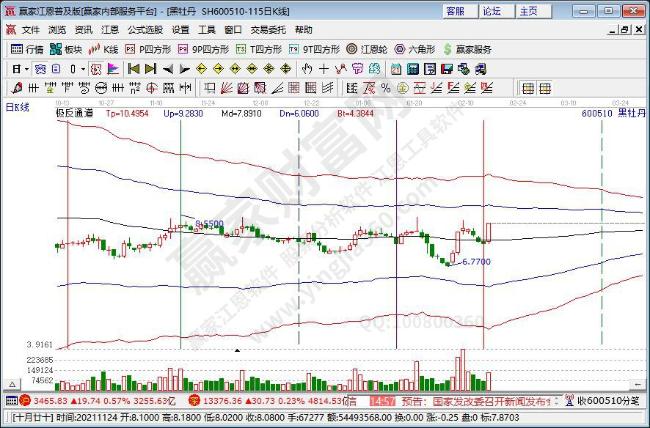This screenshot has width=650, height=428.
Task: Click yellow diamond left-arrow icon
Action: [x=201, y=69]
